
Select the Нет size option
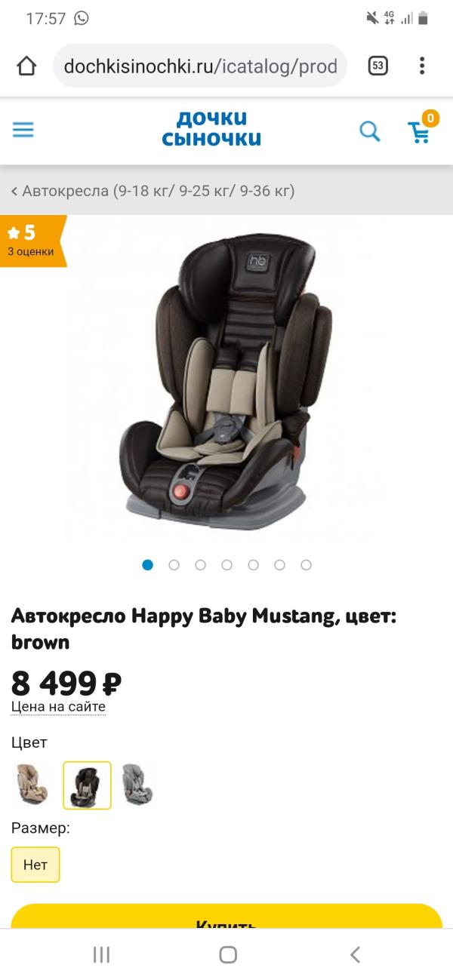click(35, 865)
